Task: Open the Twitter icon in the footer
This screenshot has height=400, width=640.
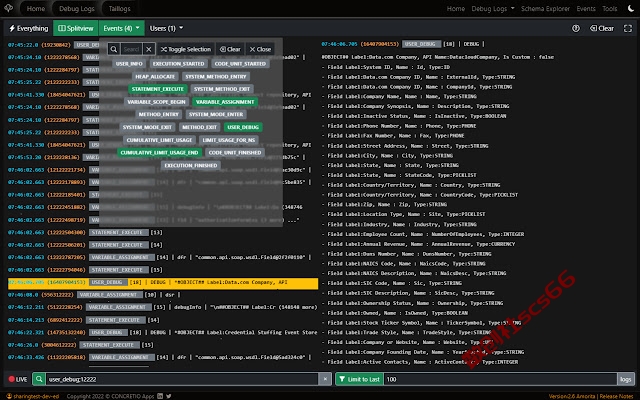Action: pos(169,396)
